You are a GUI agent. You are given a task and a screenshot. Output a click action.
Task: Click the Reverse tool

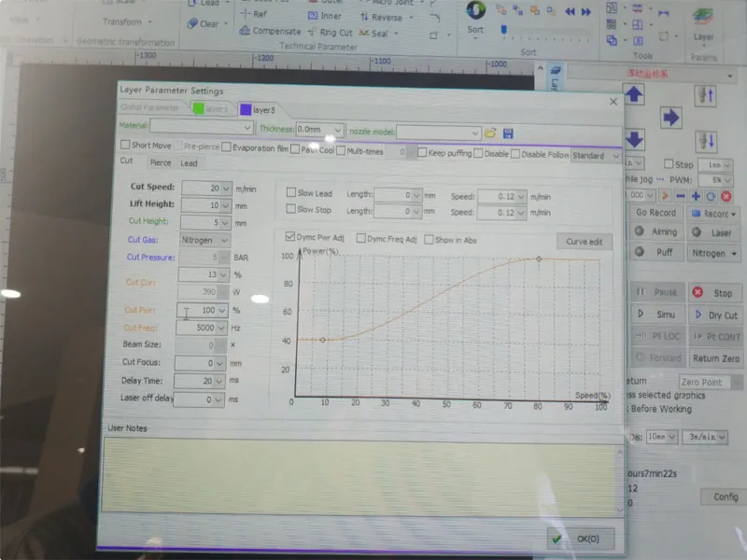(x=382, y=17)
